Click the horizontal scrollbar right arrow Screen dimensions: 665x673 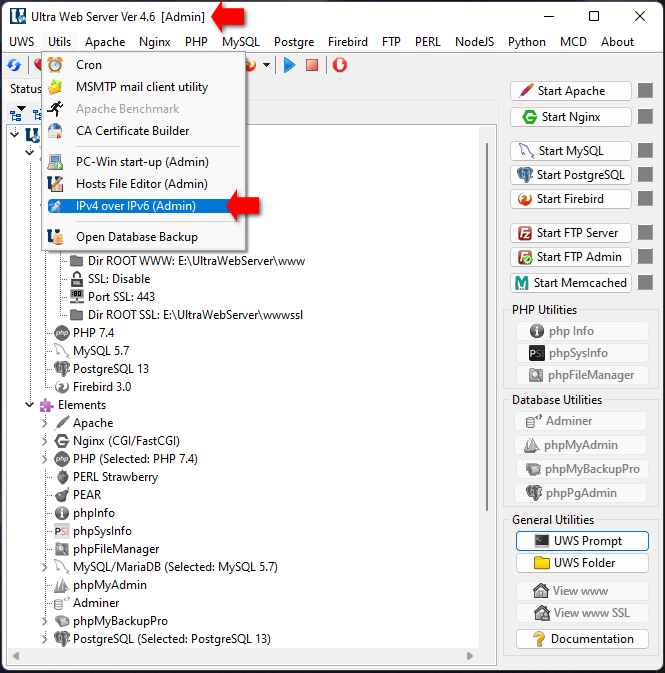pyautogui.click(x=470, y=656)
